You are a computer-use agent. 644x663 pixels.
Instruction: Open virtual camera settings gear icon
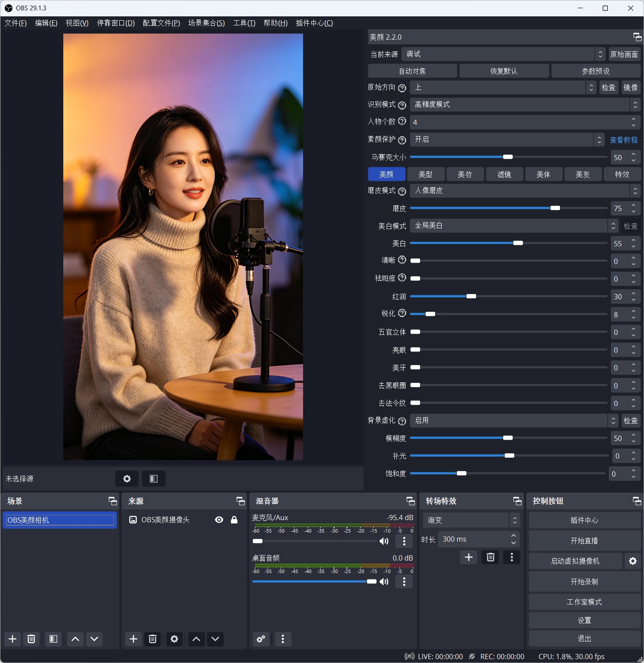633,561
